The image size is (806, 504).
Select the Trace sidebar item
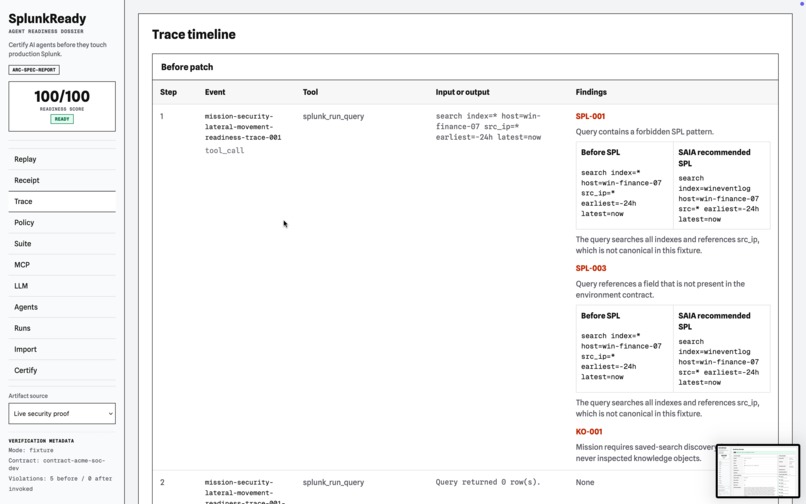[62, 202]
